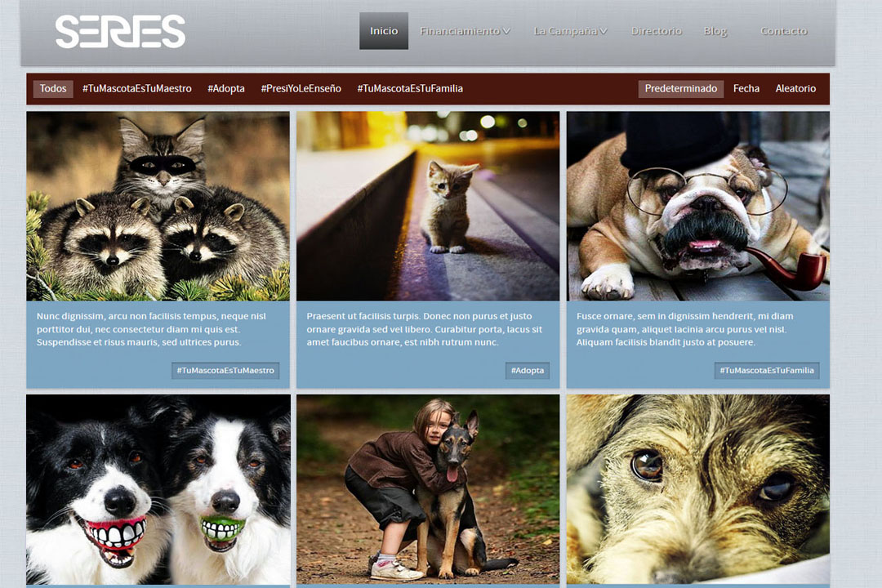This screenshot has width=882, height=588.
Task: Select the Todos filter
Action: pyautogui.click(x=53, y=89)
